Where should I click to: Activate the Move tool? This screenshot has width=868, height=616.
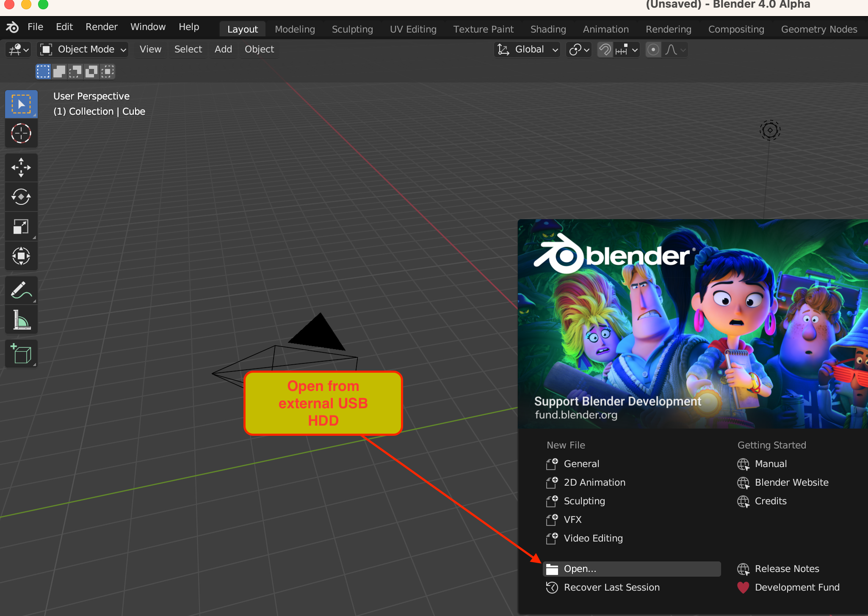(21, 168)
